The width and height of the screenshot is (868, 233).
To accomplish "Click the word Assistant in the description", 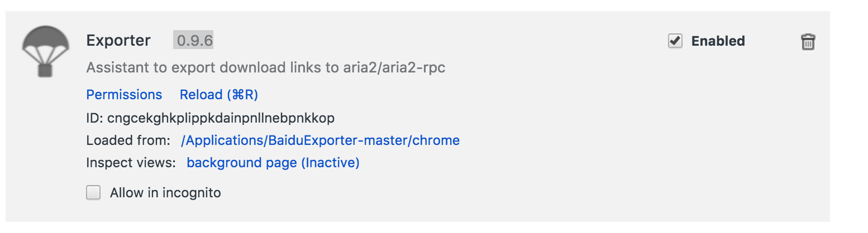I will point(115,68).
